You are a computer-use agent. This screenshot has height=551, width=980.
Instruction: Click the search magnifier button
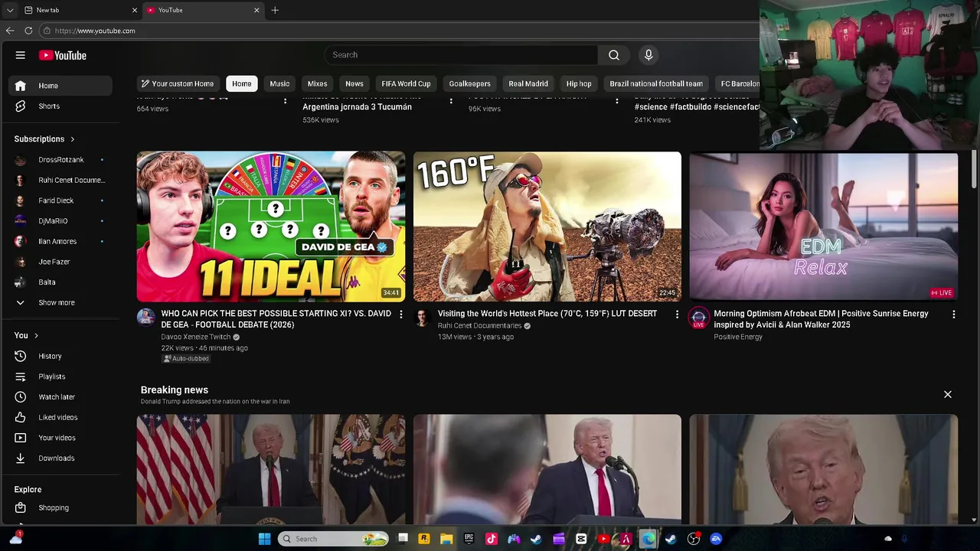pos(613,55)
